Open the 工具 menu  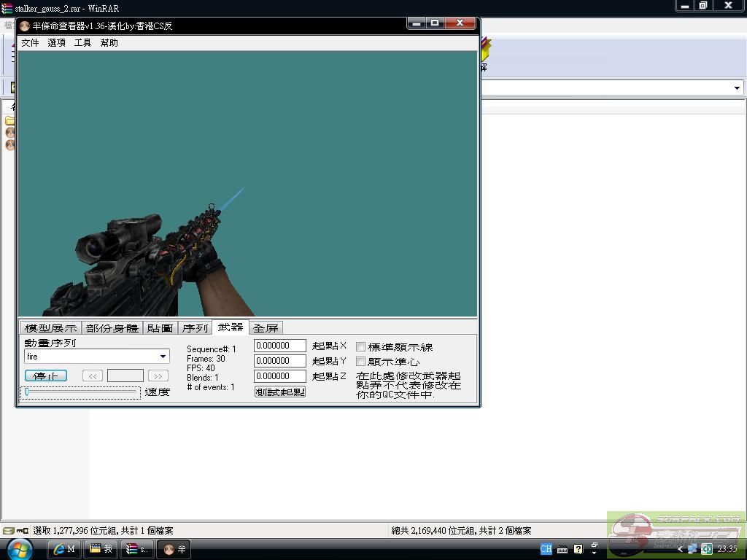pyautogui.click(x=82, y=43)
